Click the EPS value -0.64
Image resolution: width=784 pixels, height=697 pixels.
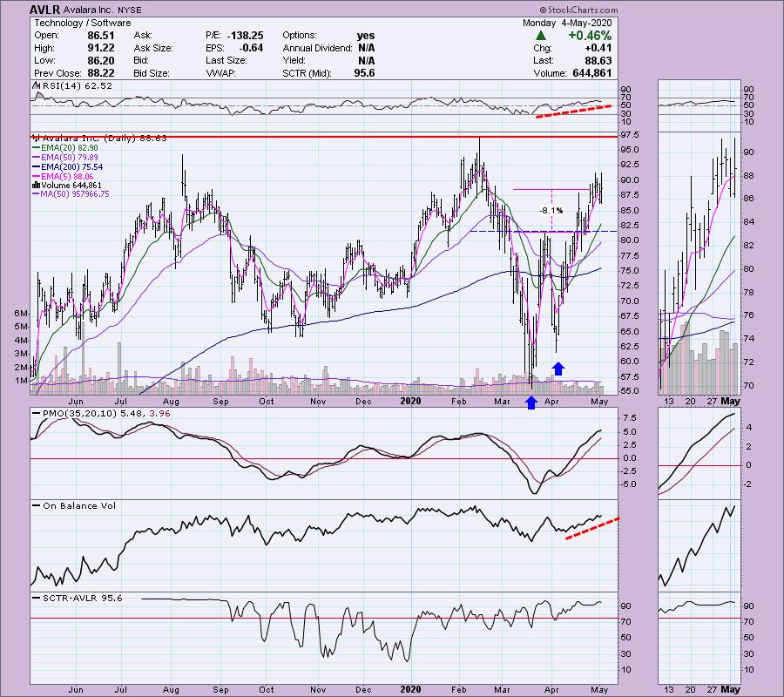[x=252, y=48]
